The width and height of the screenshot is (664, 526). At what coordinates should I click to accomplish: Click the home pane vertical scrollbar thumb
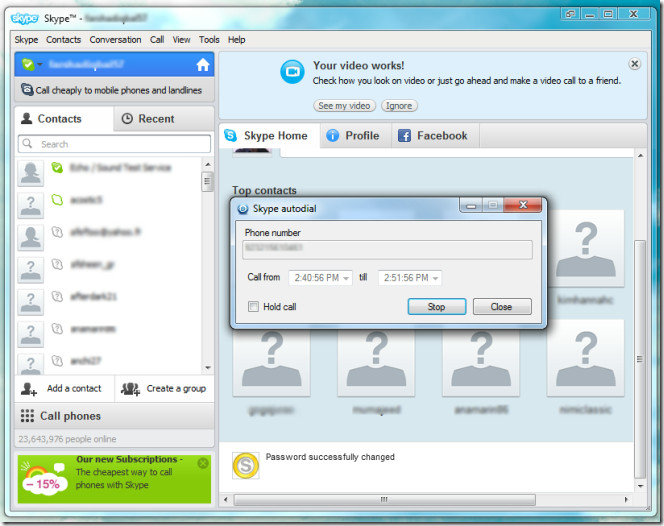[640, 359]
